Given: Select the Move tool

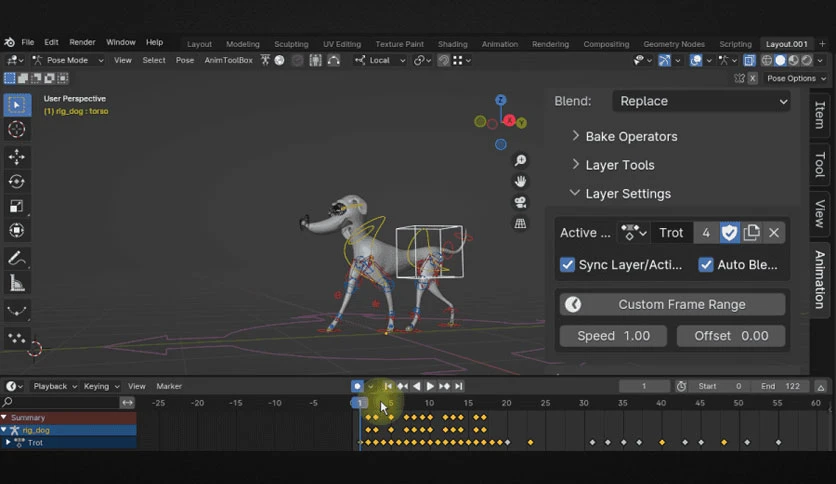Looking at the screenshot, I should [17, 157].
